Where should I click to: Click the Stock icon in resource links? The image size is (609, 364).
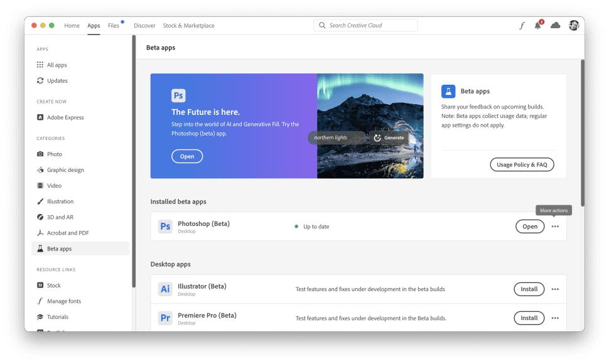point(40,285)
